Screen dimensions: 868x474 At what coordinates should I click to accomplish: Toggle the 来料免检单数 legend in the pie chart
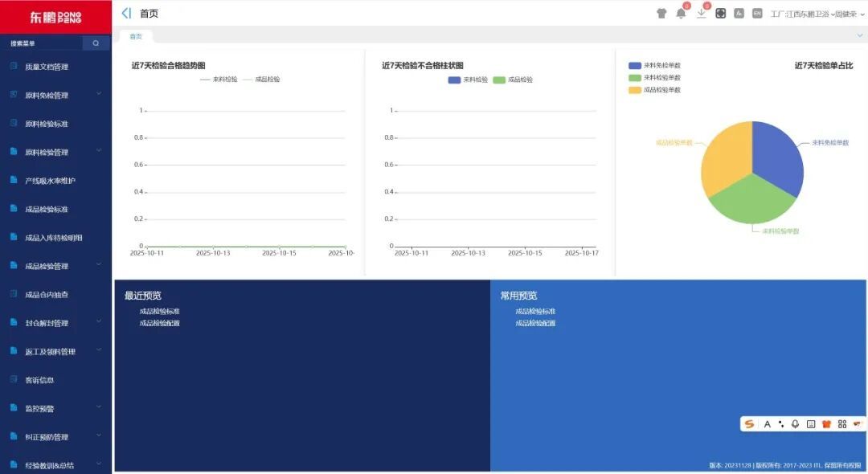click(x=654, y=65)
